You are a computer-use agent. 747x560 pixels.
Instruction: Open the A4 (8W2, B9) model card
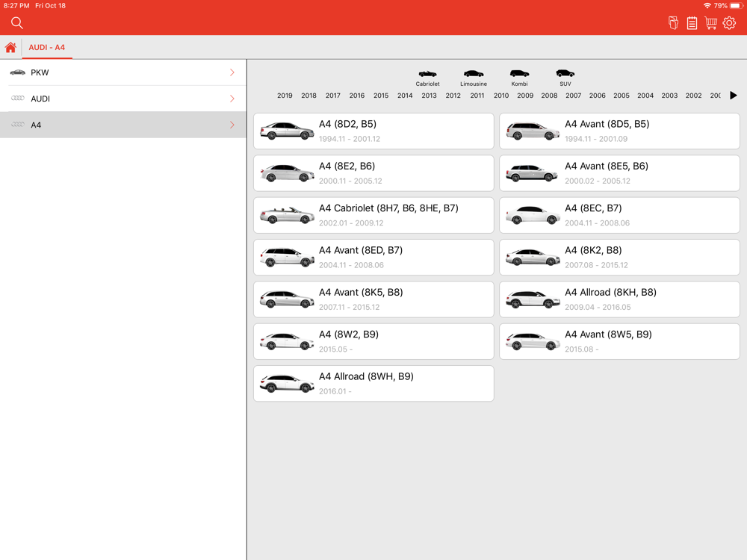click(373, 341)
